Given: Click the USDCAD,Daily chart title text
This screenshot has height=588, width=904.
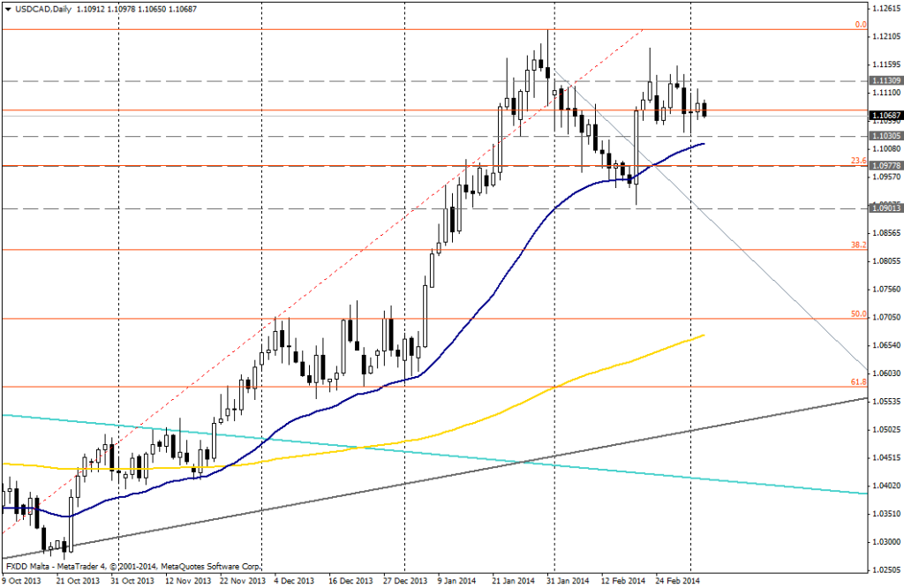Looking at the screenshot, I should tap(38, 8).
